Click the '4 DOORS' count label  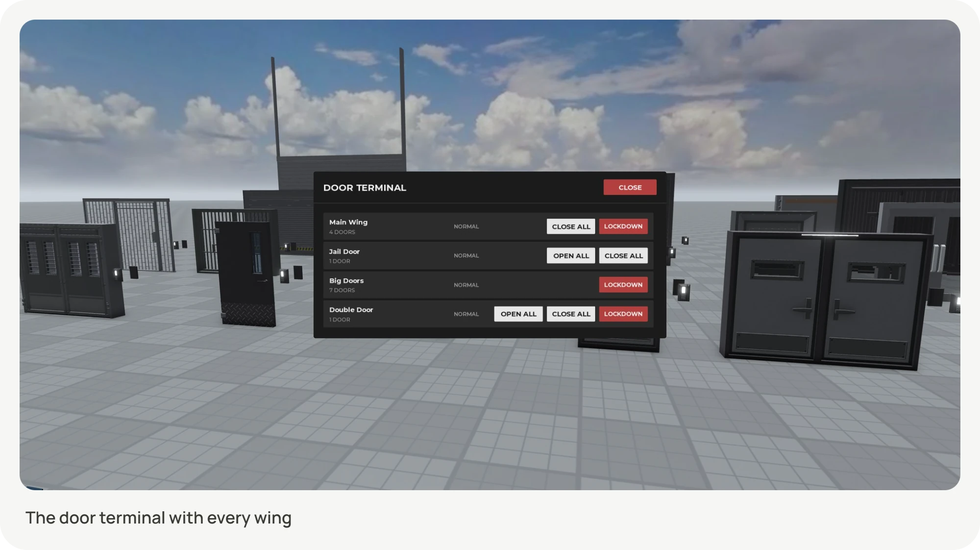point(342,232)
